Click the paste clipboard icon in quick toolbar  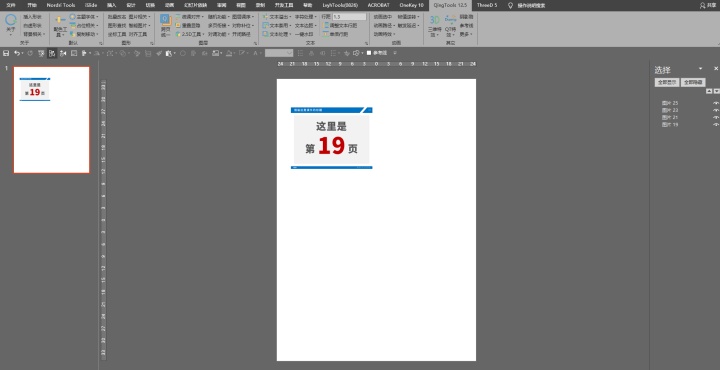(169, 53)
